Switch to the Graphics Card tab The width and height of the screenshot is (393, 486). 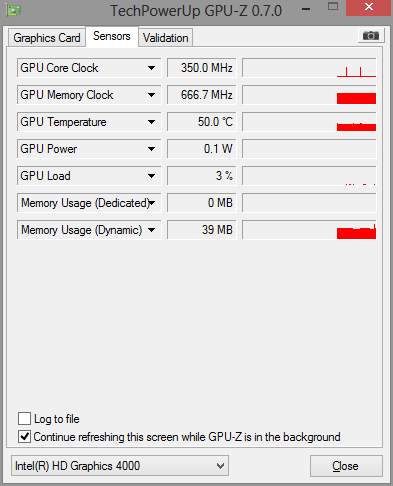[x=47, y=38]
